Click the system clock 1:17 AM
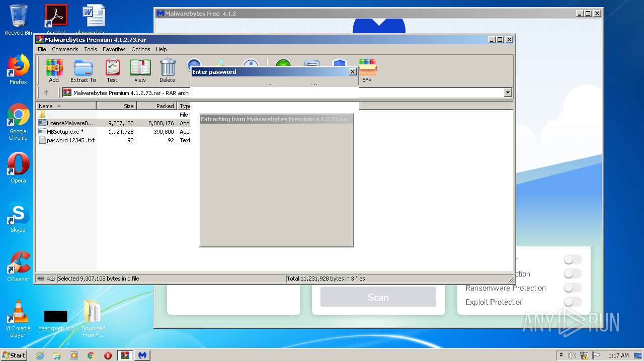 (618, 355)
